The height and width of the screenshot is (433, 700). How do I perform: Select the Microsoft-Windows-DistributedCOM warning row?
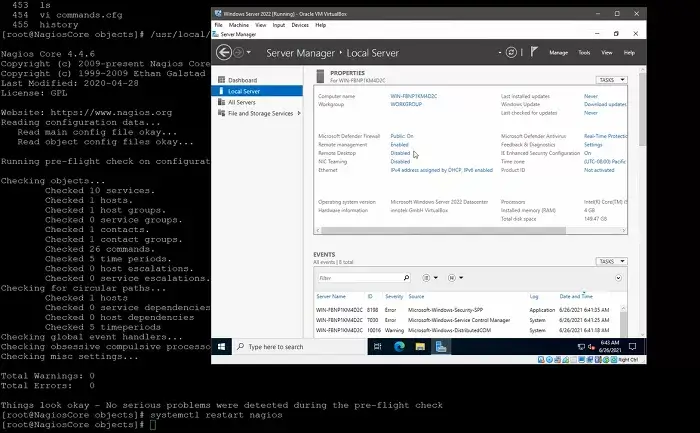pos(467,330)
